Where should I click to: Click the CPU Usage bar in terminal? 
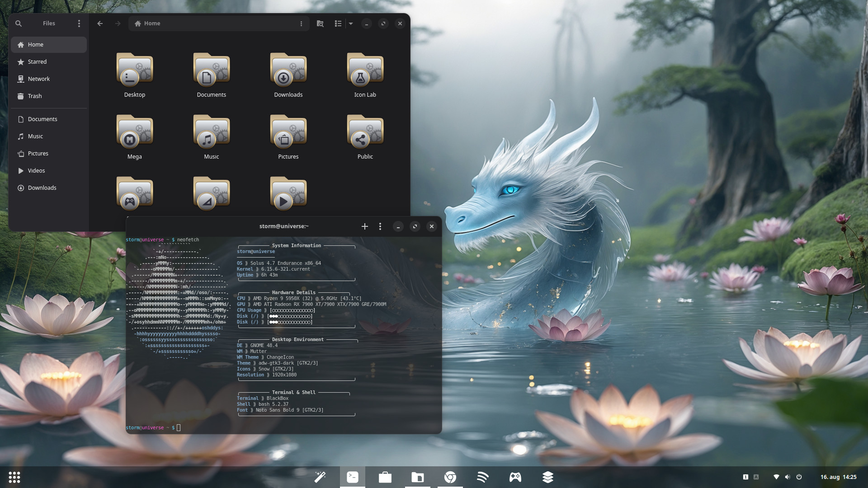[292, 310]
